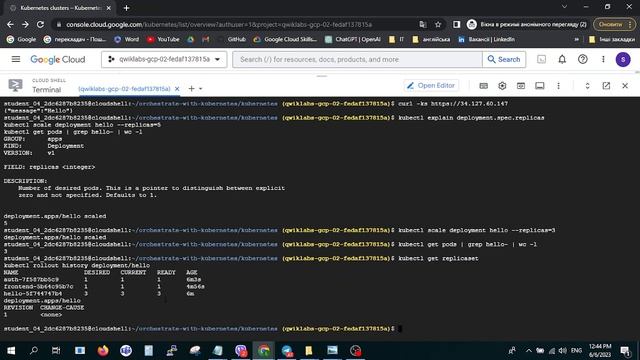Viewport: 640px width, 360px height.
Task: Click the Open Editor button
Action: tap(431, 86)
